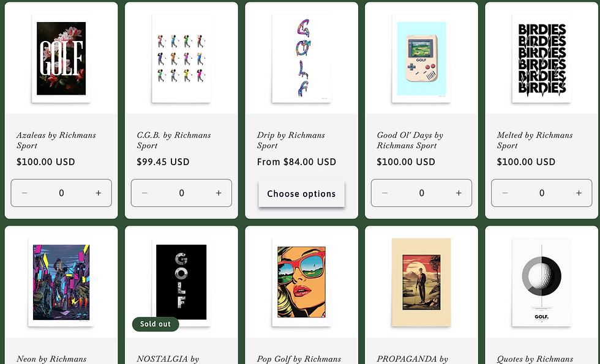Increase quantity for Good Ol' Days print

coord(459,193)
